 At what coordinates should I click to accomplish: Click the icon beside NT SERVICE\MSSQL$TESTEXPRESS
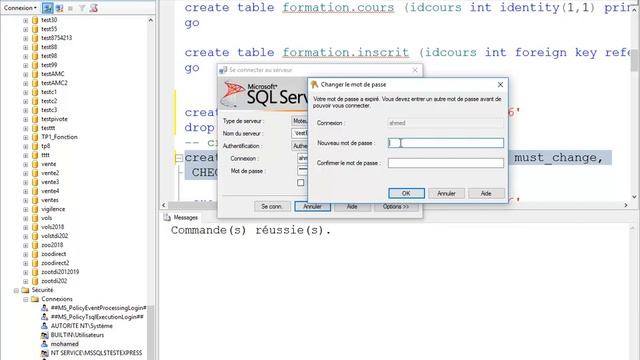tap(44, 353)
